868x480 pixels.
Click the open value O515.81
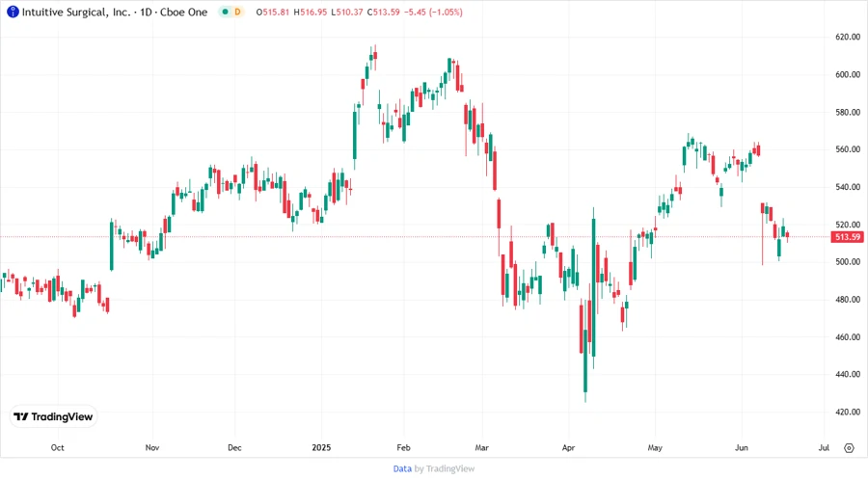(272, 13)
